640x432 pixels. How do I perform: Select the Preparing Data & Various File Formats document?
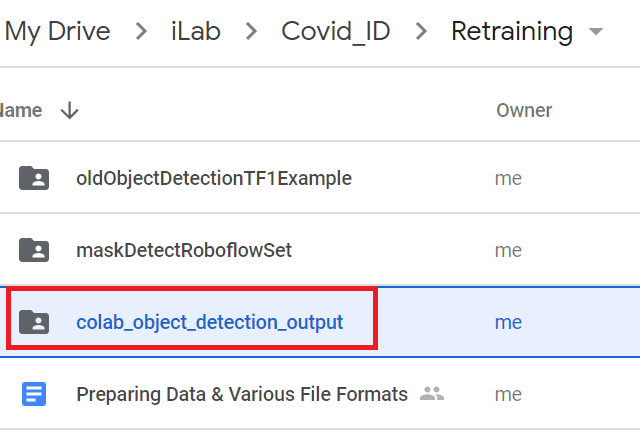click(x=242, y=394)
